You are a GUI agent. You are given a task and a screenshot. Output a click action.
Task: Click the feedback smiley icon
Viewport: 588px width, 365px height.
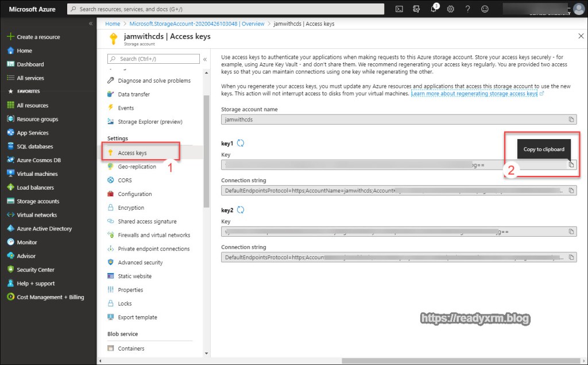pos(485,9)
